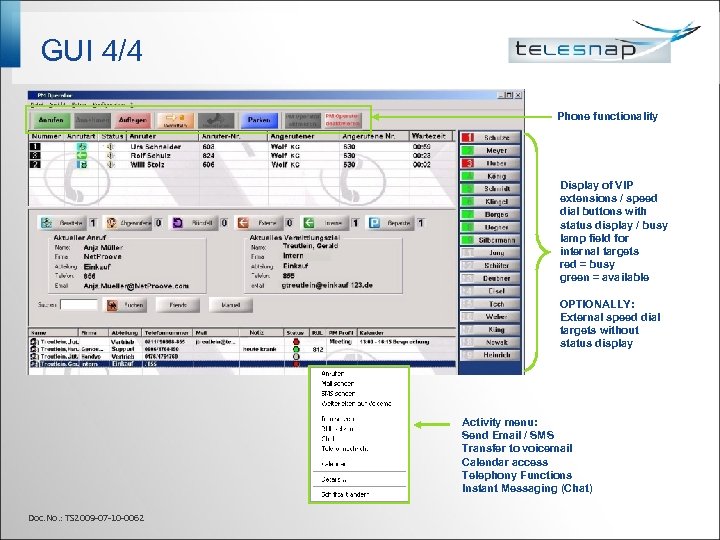Click the Fremde button
Screen dimensions: 720x540
[178, 305]
